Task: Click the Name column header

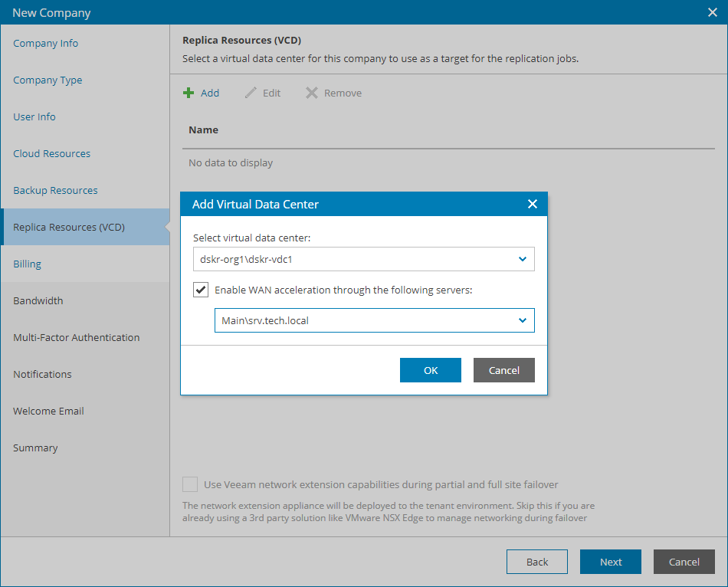Action: [204, 130]
